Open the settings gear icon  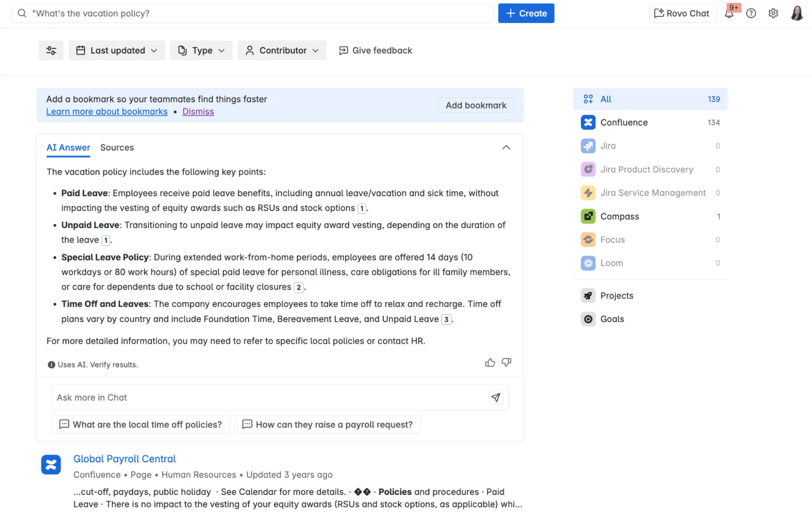(773, 13)
